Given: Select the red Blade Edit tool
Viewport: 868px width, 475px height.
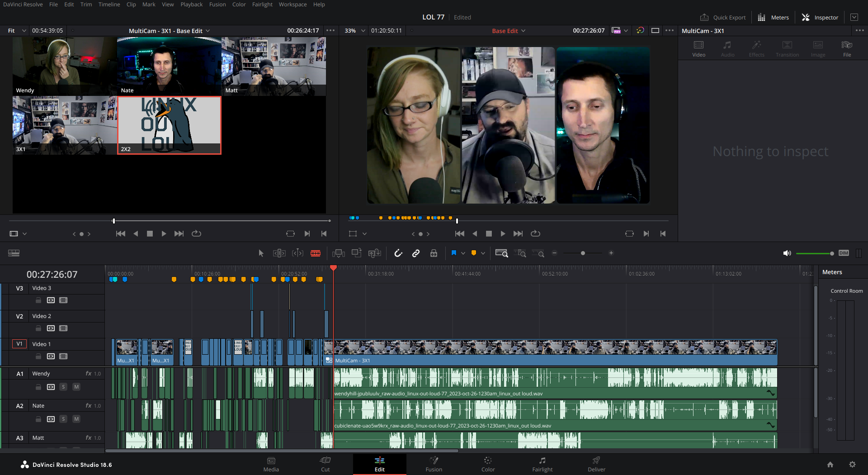Looking at the screenshot, I should coord(316,253).
